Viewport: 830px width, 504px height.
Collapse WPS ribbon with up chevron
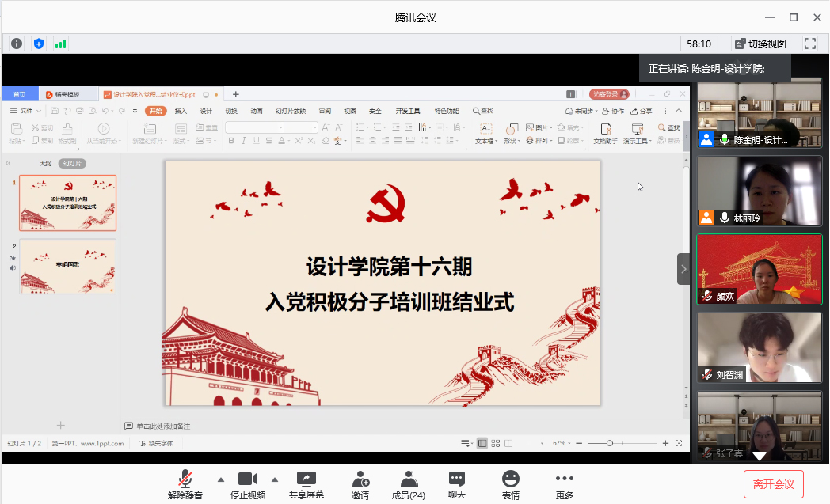tap(679, 111)
